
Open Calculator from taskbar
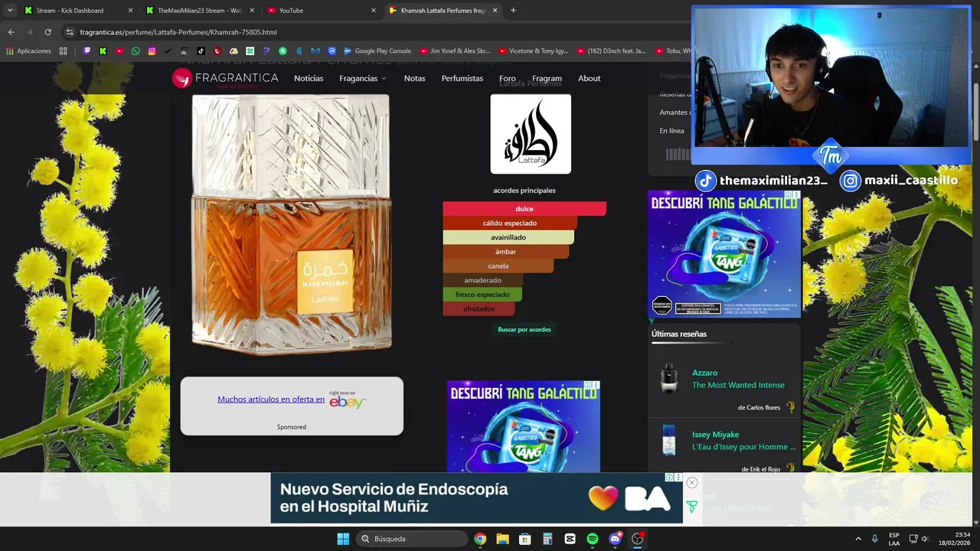click(547, 539)
